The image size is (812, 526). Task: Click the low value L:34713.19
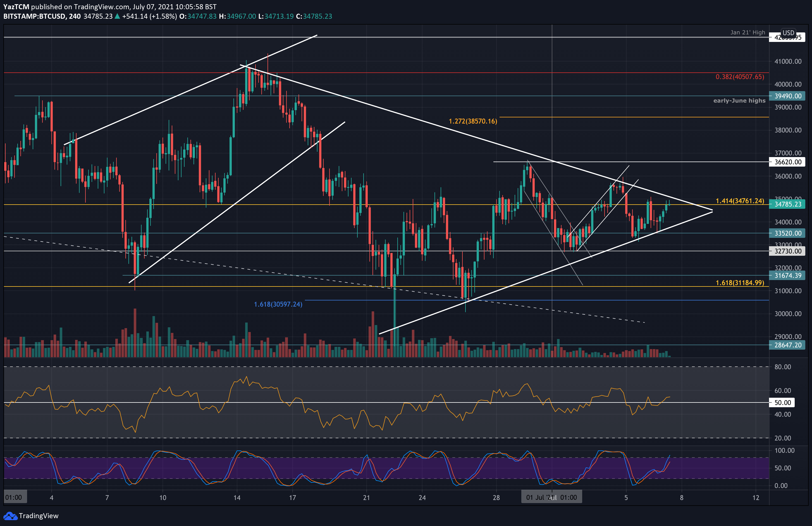276,16
